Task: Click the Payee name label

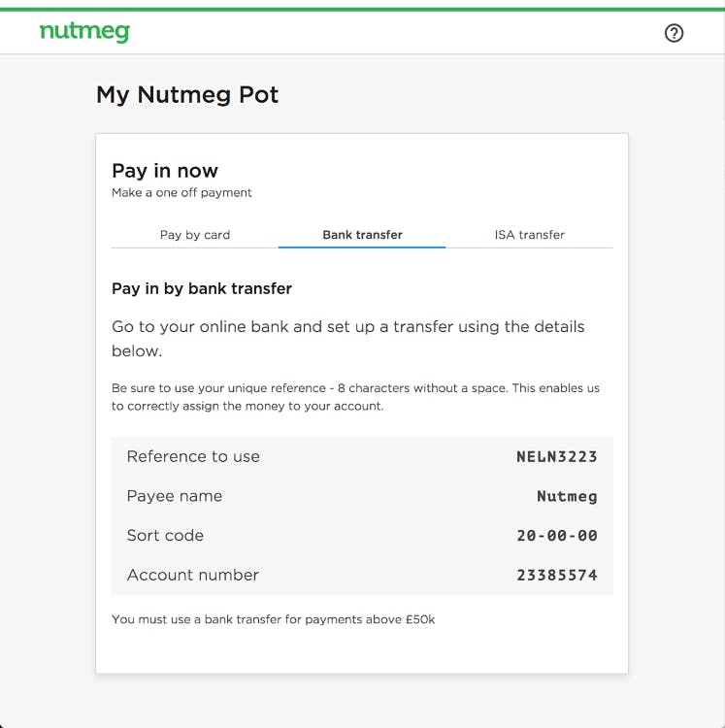Action: pyautogui.click(x=175, y=496)
